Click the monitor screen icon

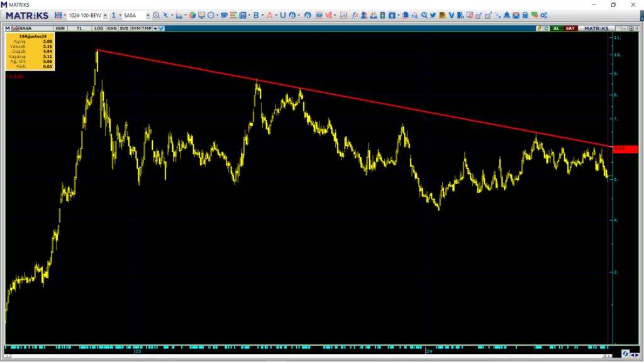(202, 15)
